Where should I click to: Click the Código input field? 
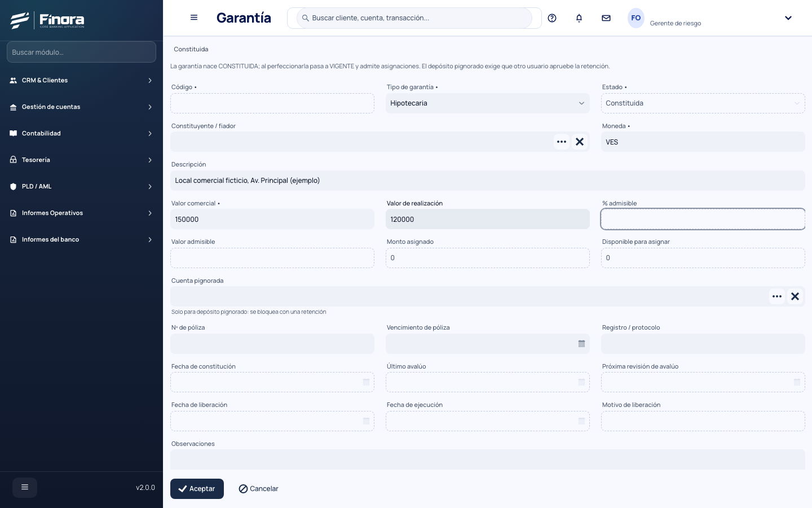(272, 103)
